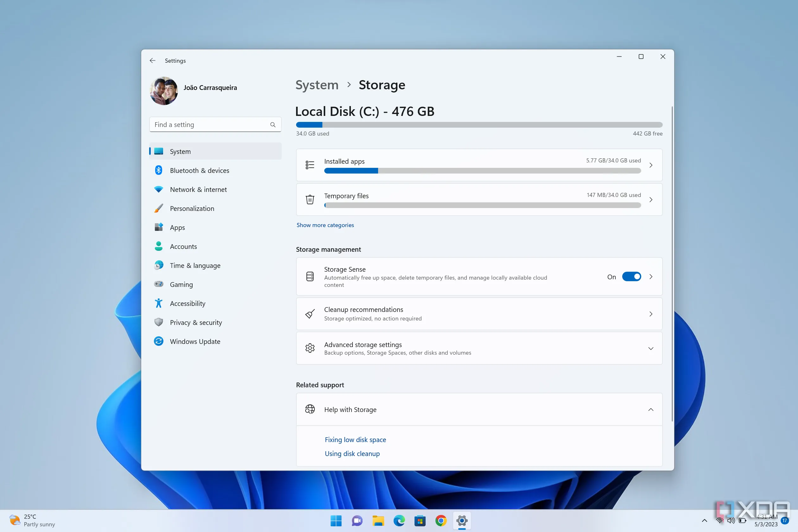Launch Microsoft Edge from the taskbar
The width and height of the screenshot is (798, 532).
pyautogui.click(x=399, y=521)
